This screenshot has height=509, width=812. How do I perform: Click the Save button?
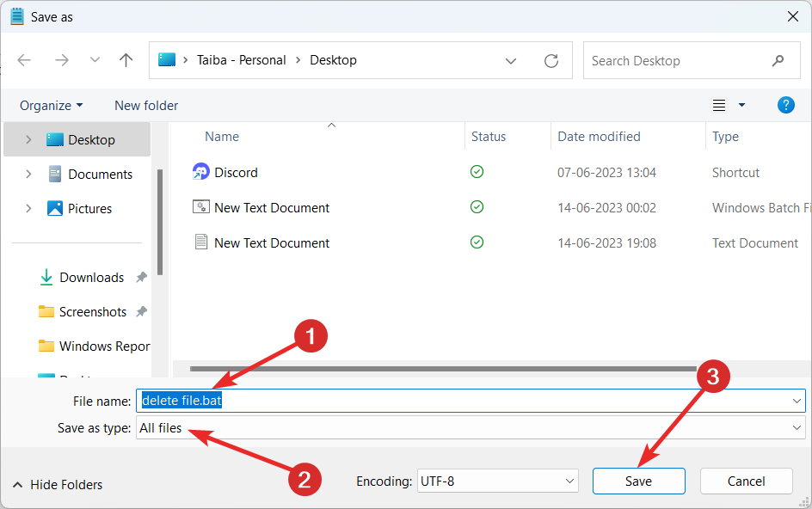pyautogui.click(x=638, y=481)
